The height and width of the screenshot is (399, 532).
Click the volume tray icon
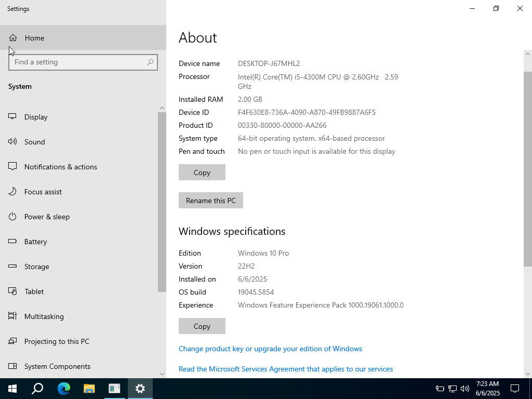coord(465,389)
